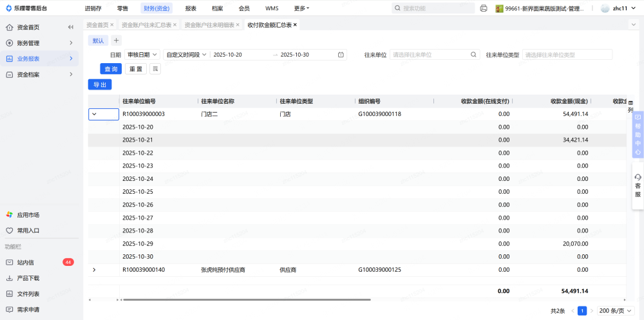
Task: Open the 审核日期 date type dropdown
Action: pos(142,55)
